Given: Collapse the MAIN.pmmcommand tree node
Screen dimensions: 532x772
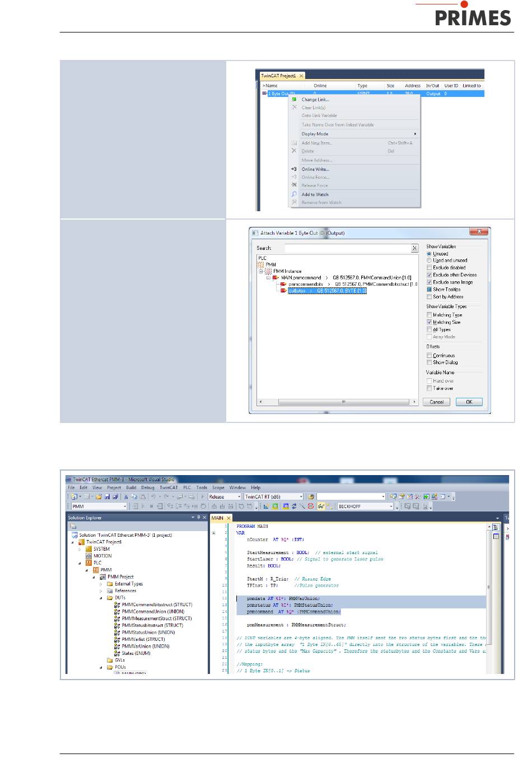Looking at the screenshot, I should 269,277.
